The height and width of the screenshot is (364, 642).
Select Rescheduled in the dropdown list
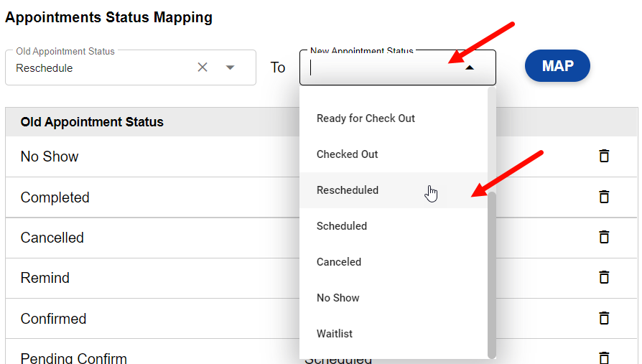[x=348, y=190]
